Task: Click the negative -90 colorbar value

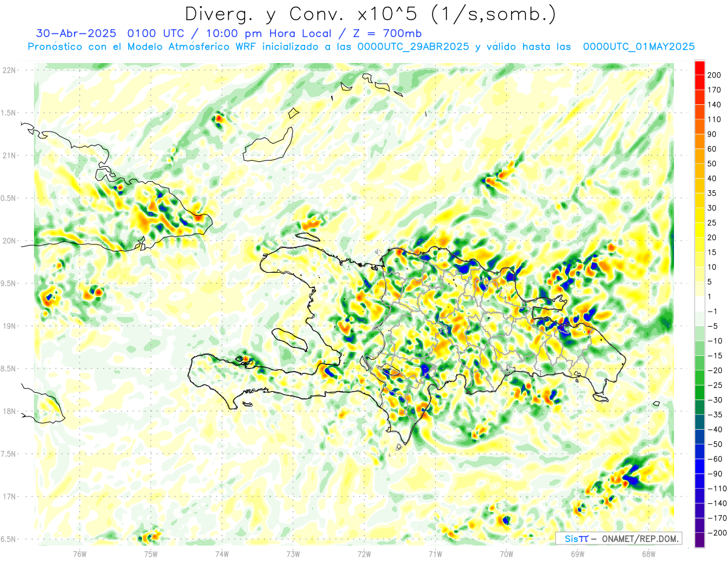Action: [x=715, y=473]
